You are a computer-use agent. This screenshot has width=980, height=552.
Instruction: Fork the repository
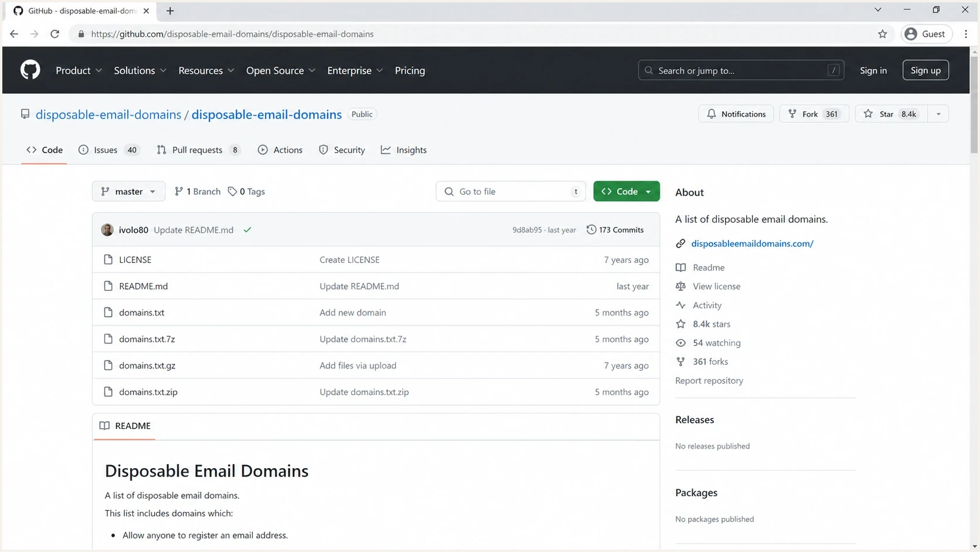pos(814,114)
